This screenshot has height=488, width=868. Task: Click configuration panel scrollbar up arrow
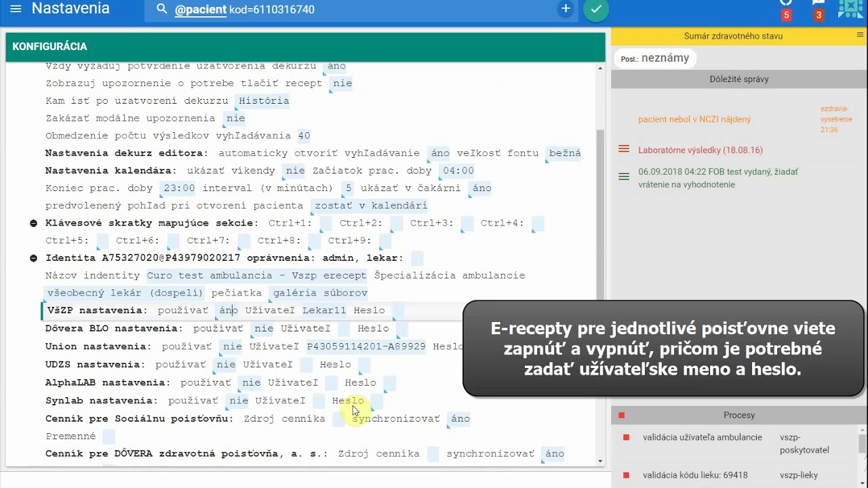tap(600, 68)
